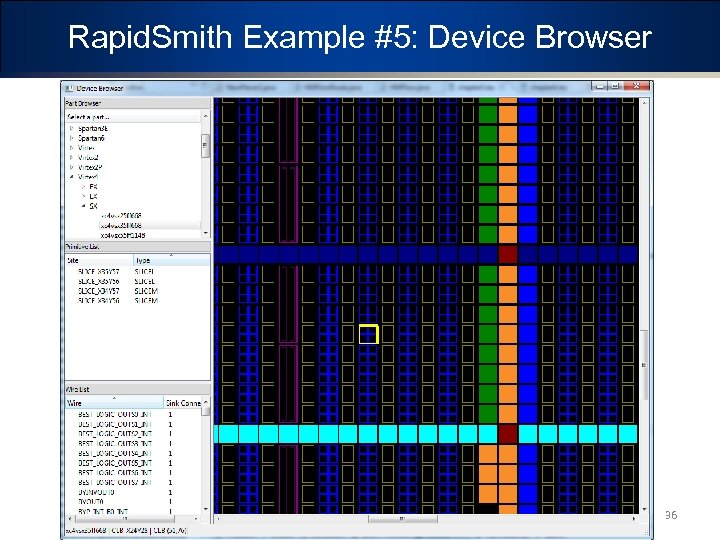Image resolution: width=720 pixels, height=540 pixels.
Task: Expand the LX sub-family node
Action: pyautogui.click(x=83, y=196)
